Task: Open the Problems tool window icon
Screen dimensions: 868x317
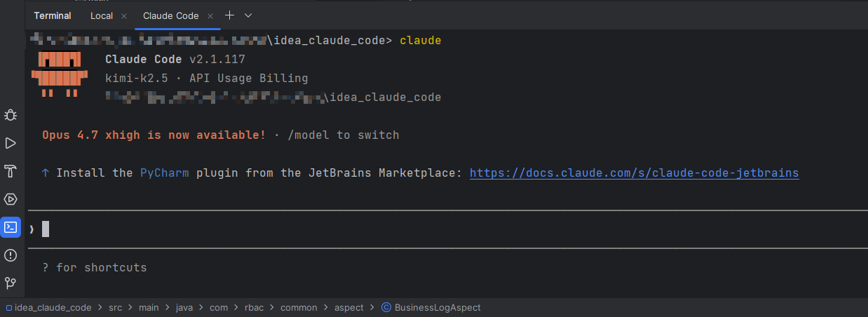Action: click(x=11, y=255)
